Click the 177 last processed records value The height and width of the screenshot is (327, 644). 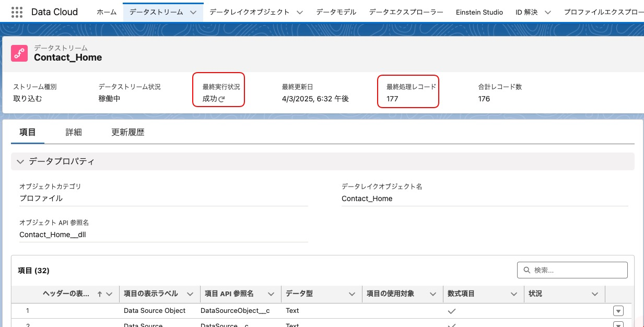coord(392,99)
